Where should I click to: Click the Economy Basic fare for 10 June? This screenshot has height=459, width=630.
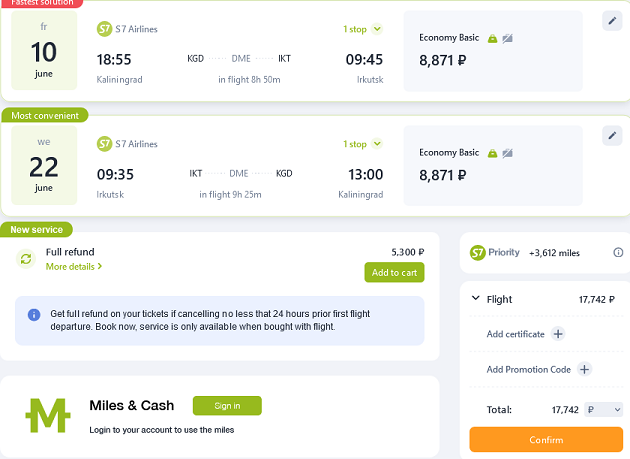point(493,51)
